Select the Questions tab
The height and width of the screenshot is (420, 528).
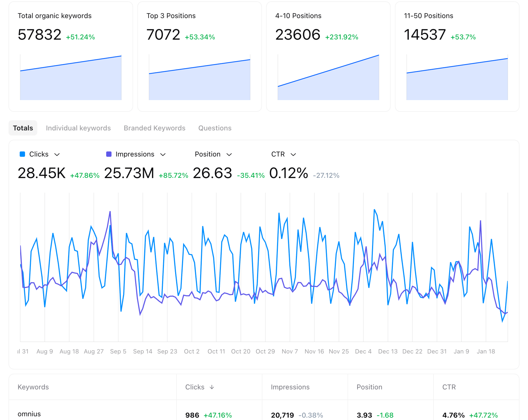tap(215, 128)
